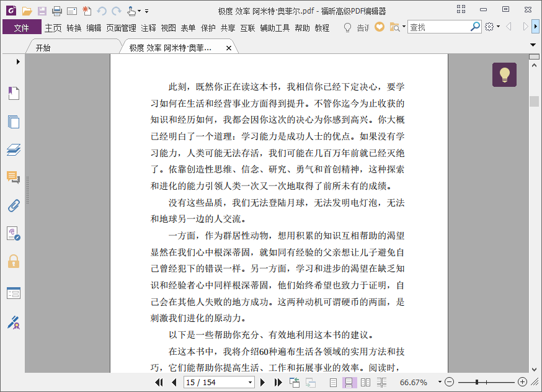
Task: Open the document tabs list dropdown
Action: click(x=533, y=45)
